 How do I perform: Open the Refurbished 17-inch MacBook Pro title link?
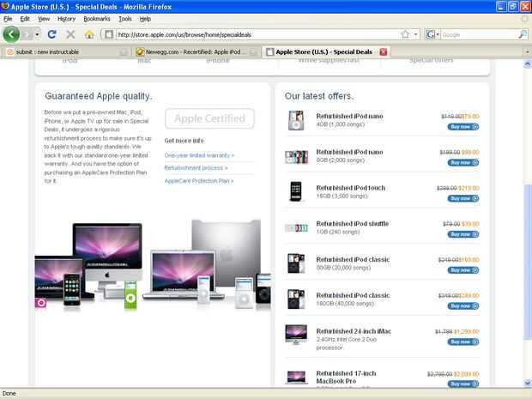pos(346,378)
